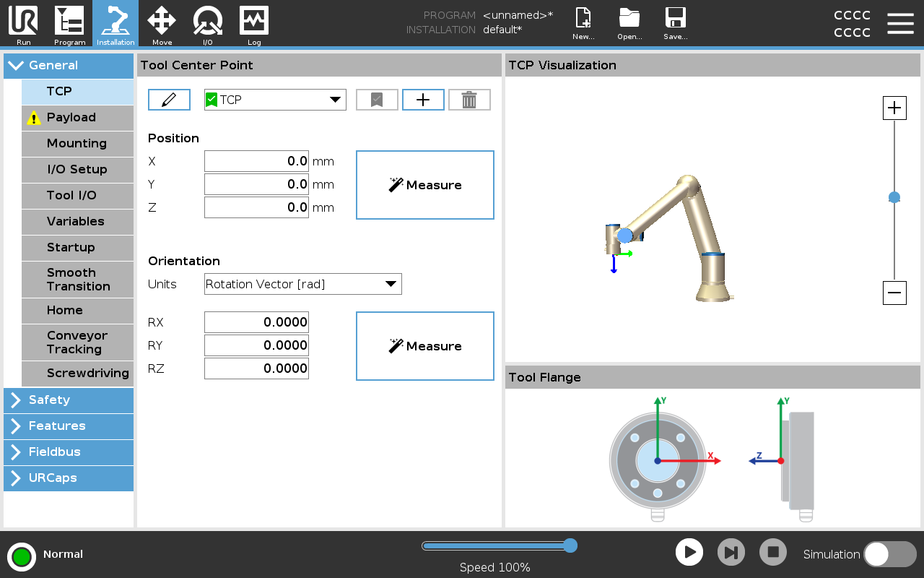Click the Position Measure button
924x578 pixels.
pos(425,185)
